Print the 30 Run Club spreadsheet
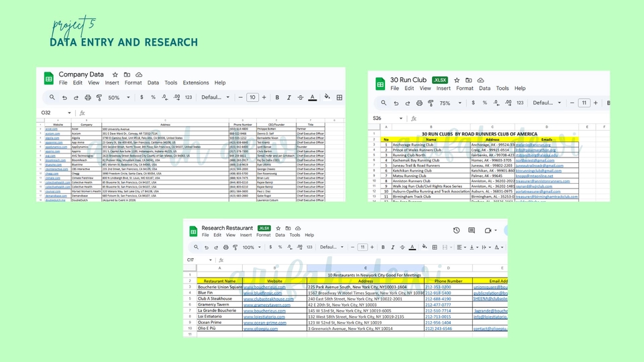644x362 pixels. pos(419,103)
